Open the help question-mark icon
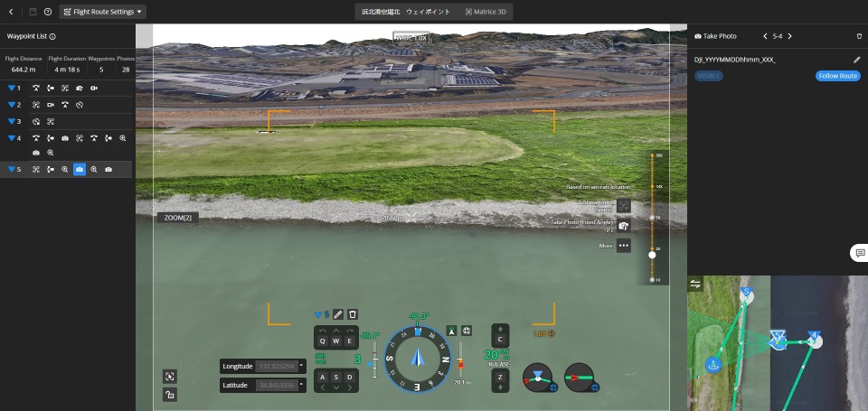Image resolution: width=868 pixels, height=411 pixels. (x=48, y=12)
